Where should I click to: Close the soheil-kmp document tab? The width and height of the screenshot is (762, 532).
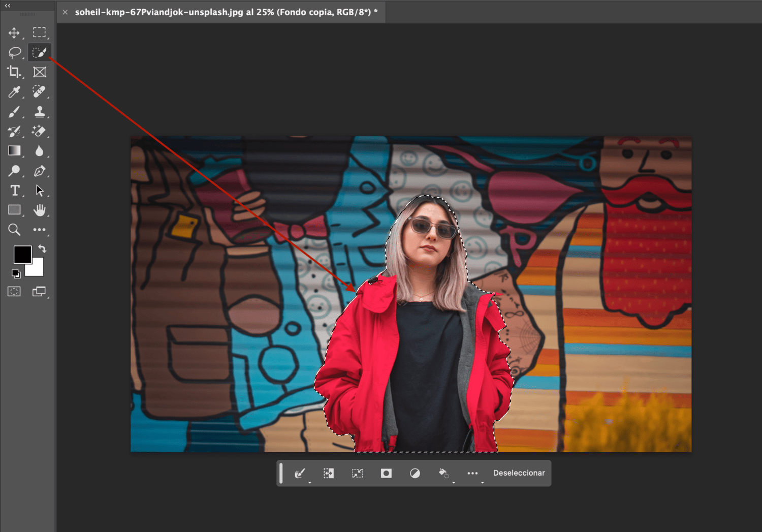click(x=65, y=12)
